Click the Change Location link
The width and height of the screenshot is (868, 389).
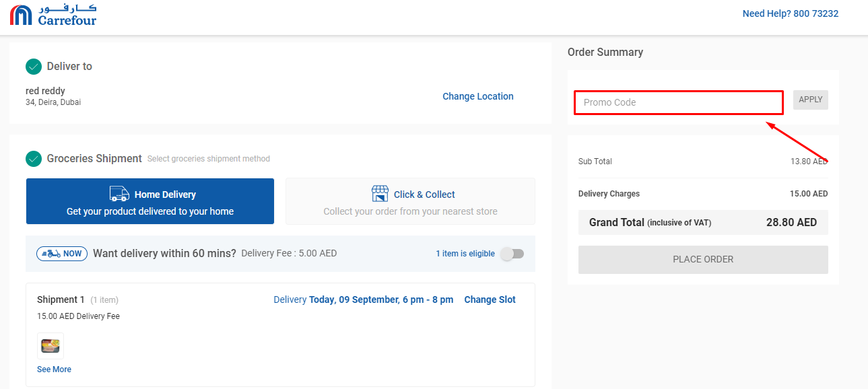click(x=478, y=96)
